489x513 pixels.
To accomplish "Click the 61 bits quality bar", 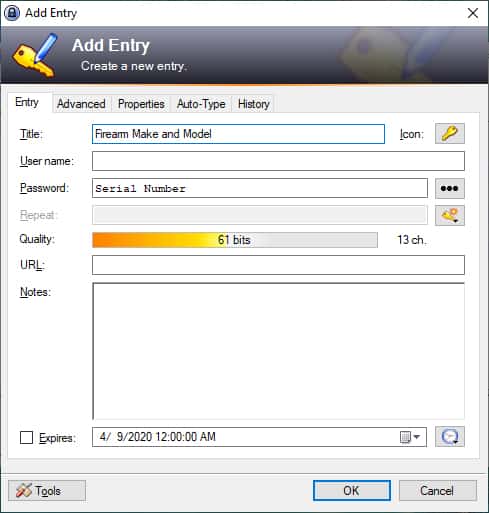I will (235, 240).
